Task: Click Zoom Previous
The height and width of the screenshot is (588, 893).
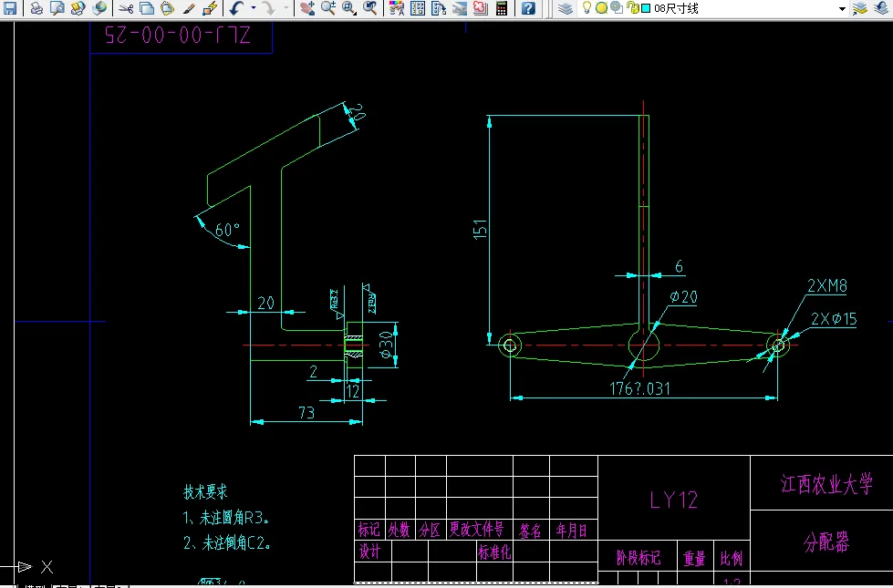Action: click(x=370, y=8)
